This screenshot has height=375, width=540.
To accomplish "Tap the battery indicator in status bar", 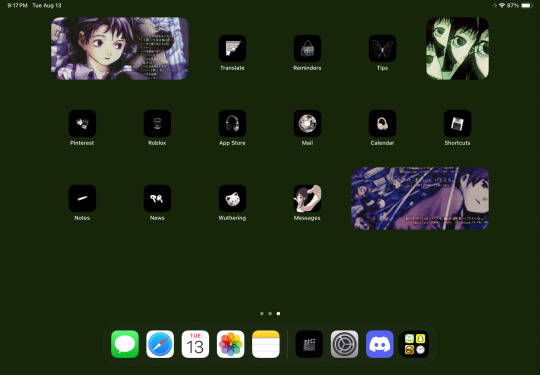I will (527, 6).
